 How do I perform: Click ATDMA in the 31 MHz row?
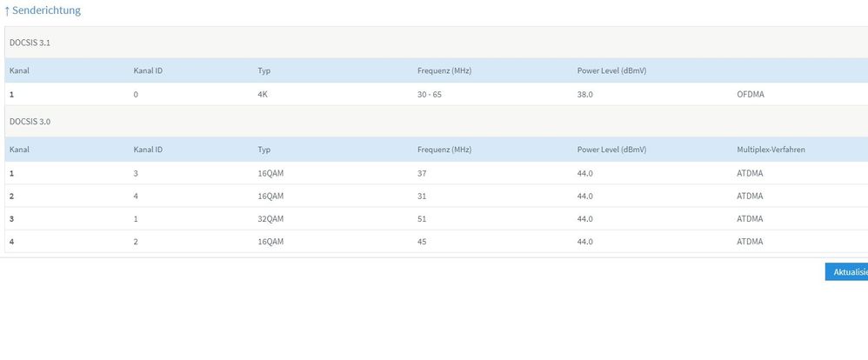(750, 196)
